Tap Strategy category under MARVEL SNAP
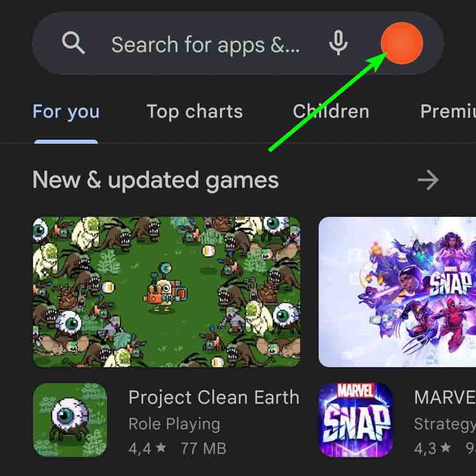Image resolution: width=476 pixels, height=476 pixels. pyautogui.click(x=445, y=424)
